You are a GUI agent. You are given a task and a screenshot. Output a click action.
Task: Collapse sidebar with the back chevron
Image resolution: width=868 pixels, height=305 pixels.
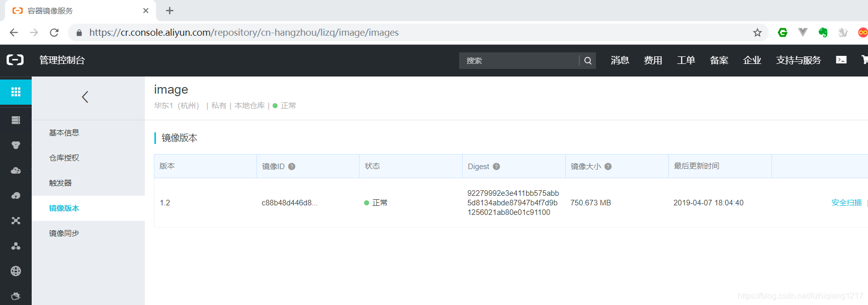tap(85, 97)
